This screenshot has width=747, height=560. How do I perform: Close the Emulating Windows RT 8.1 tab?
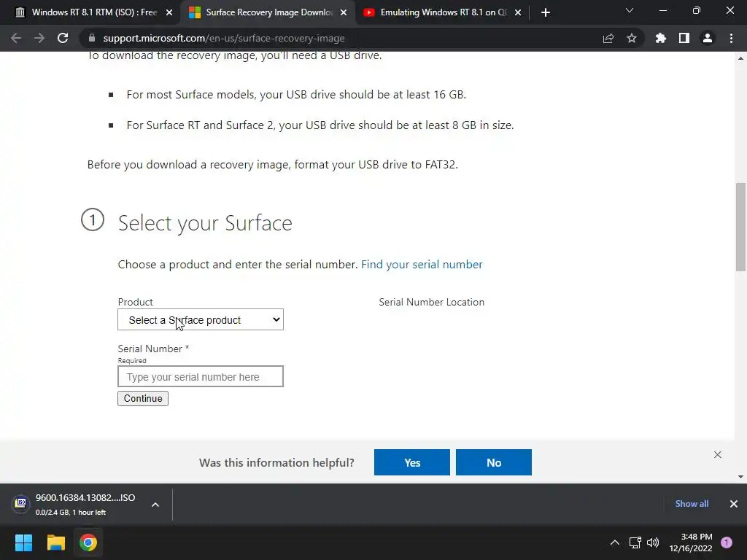[x=518, y=12]
